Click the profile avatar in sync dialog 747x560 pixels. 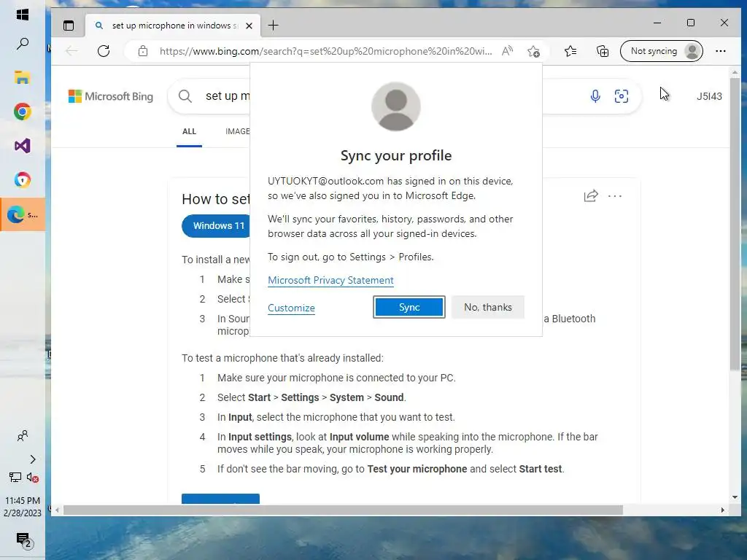[x=396, y=106]
